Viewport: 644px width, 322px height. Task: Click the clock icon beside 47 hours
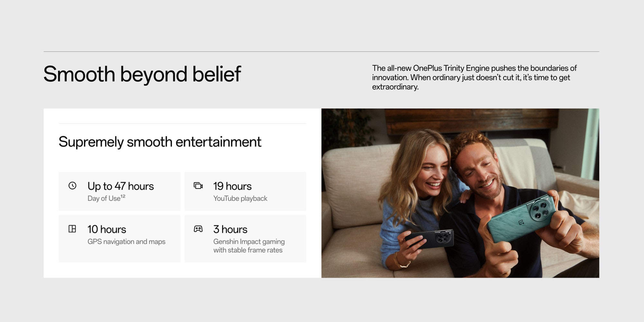(x=72, y=185)
